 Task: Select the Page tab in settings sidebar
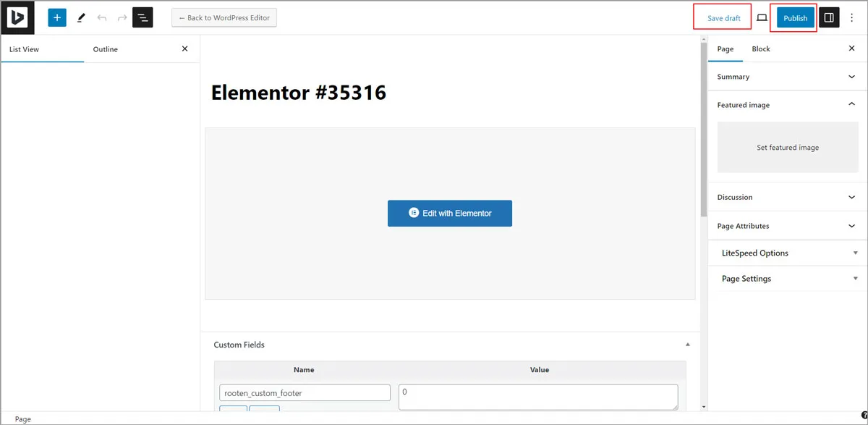pyautogui.click(x=726, y=49)
